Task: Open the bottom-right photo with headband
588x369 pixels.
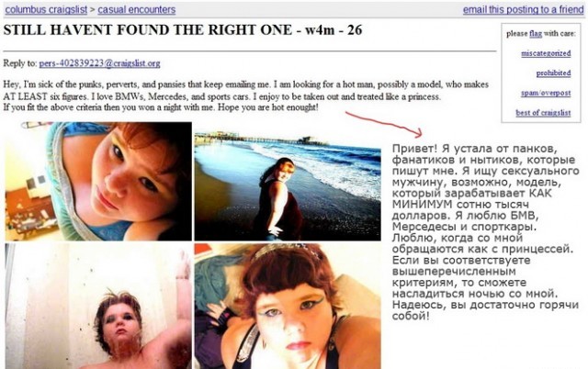Action: pos(288,306)
